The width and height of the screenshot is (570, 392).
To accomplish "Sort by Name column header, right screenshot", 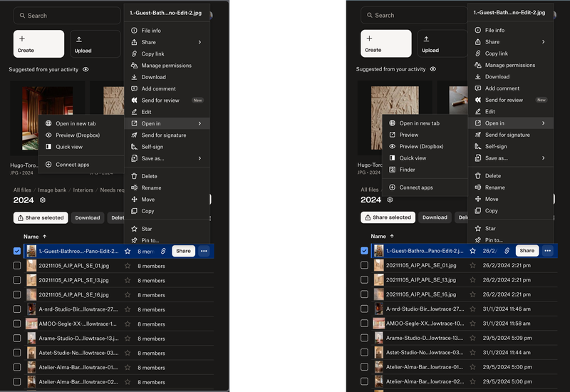I will (x=383, y=237).
